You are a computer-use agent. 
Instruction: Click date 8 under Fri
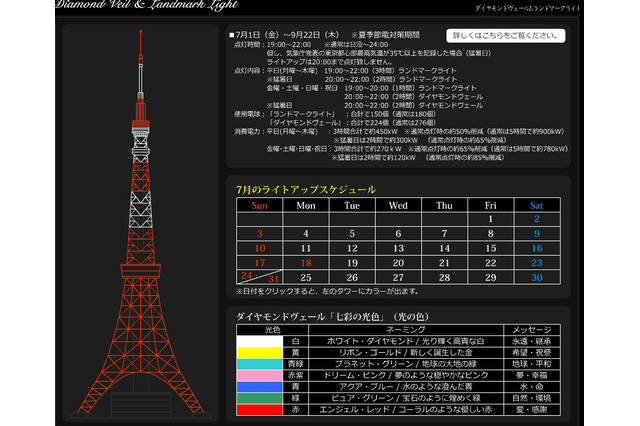490,234
